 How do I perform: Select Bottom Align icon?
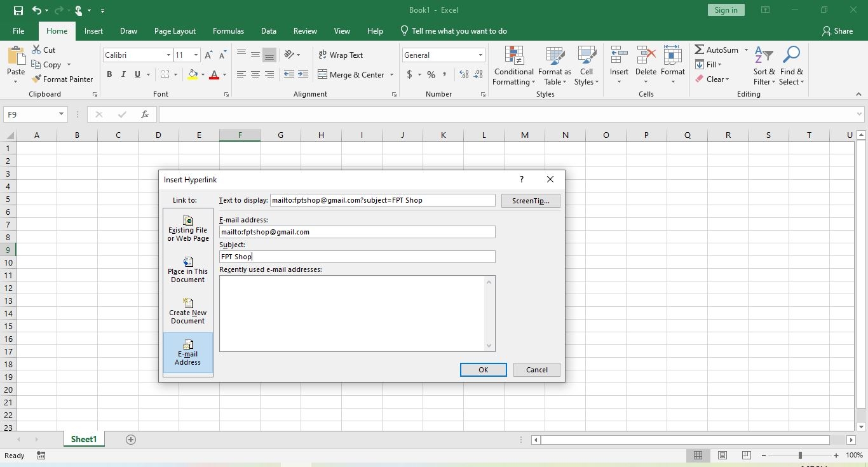pyautogui.click(x=269, y=55)
